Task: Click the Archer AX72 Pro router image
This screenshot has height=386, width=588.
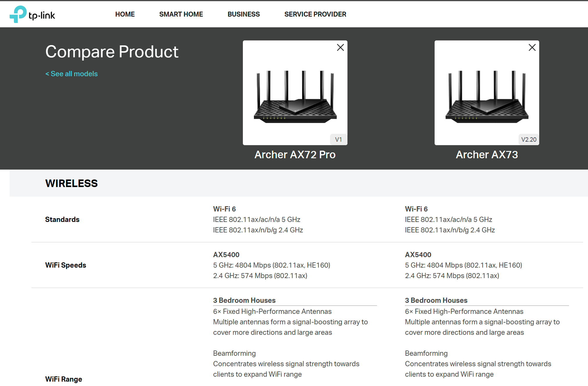Action: [295, 97]
